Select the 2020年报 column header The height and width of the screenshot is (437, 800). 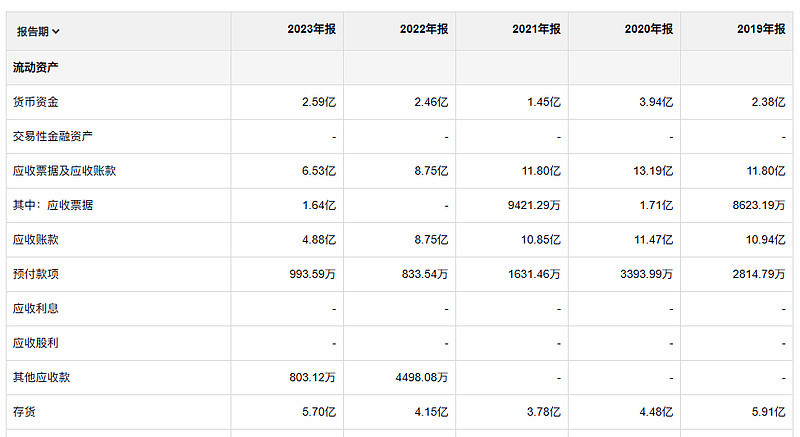tap(649, 30)
